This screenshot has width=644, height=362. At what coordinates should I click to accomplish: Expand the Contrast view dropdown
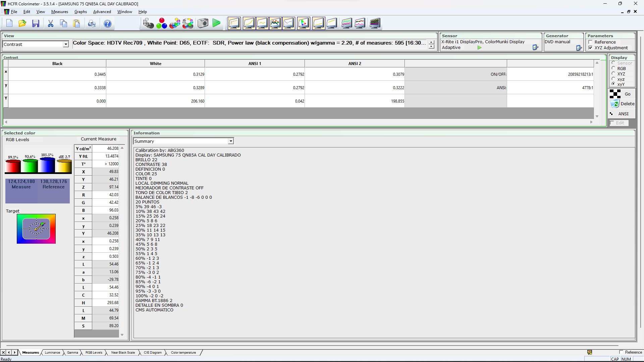tap(66, 44)
